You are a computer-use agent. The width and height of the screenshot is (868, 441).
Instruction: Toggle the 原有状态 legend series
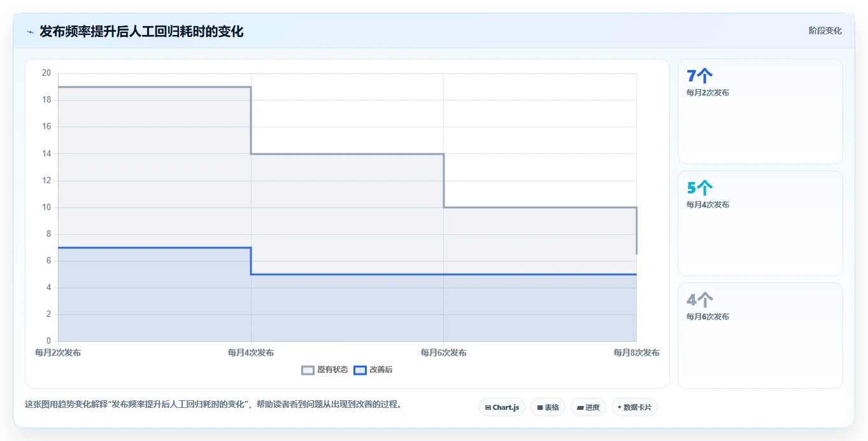[325, 370]
